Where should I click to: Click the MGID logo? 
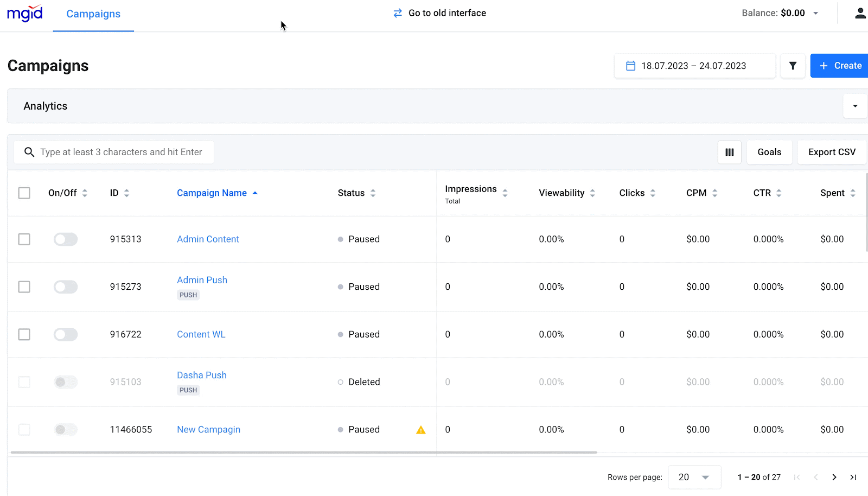pyautogui.click(x=24, y=13)
